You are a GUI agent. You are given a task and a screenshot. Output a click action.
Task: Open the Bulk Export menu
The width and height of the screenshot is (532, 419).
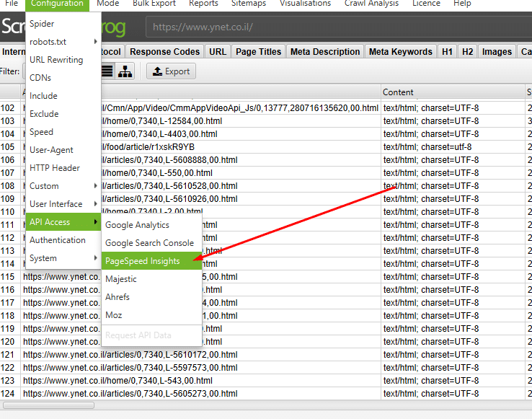coord(154,4)
